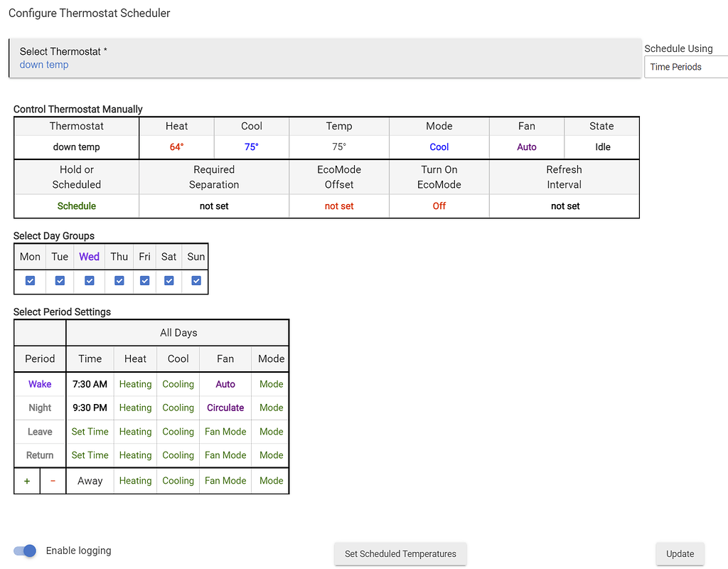Uncheck the Sat day checkbox
The height and width of the screenshot is (569, 728).
point(168,281)
